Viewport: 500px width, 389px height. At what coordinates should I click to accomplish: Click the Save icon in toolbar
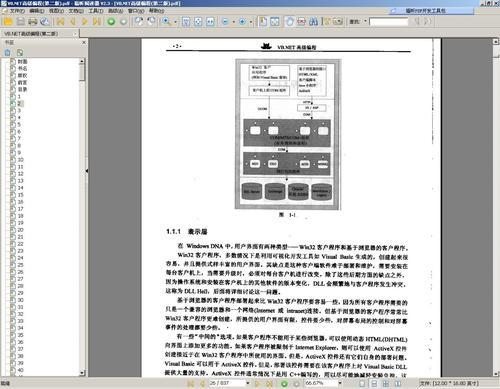[21, 22]
